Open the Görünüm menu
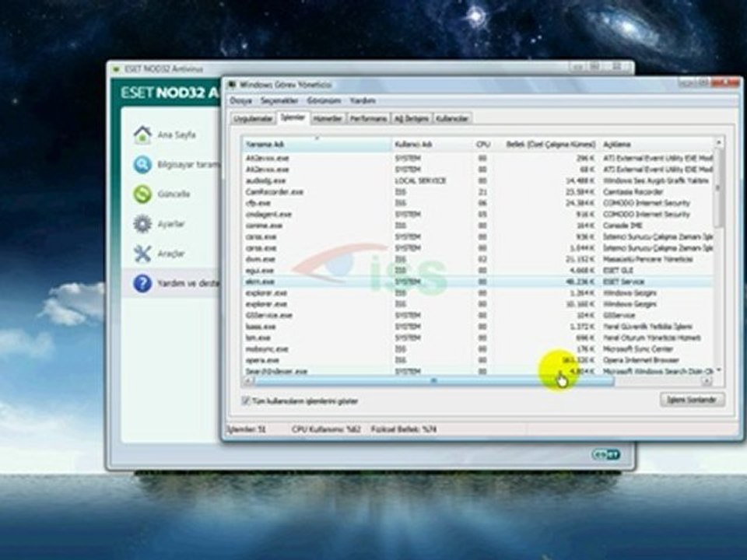This screenshot has width=747, height=560. (324, 101)
